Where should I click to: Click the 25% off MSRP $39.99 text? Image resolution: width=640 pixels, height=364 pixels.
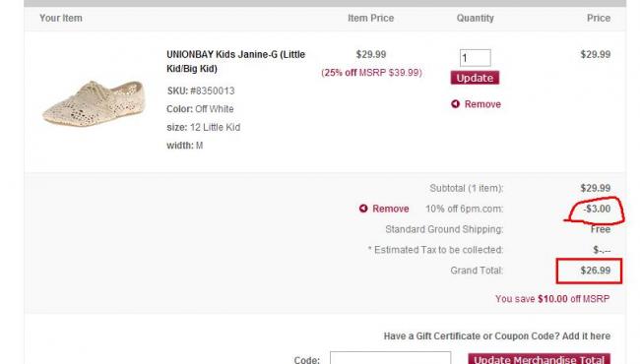point(371,73)
